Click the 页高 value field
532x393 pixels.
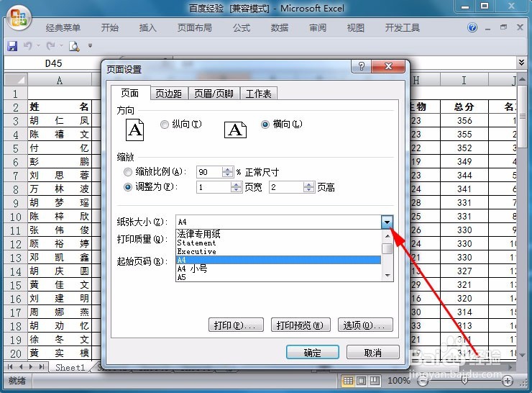click(286, 187)
